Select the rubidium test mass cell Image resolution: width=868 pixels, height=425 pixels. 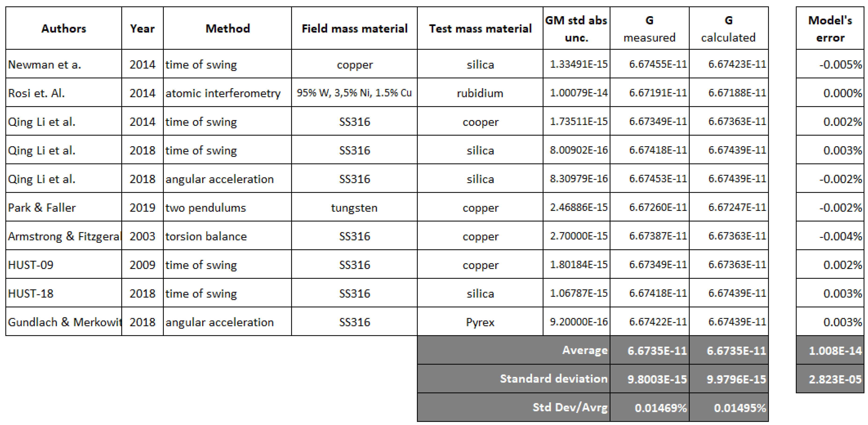480,93
